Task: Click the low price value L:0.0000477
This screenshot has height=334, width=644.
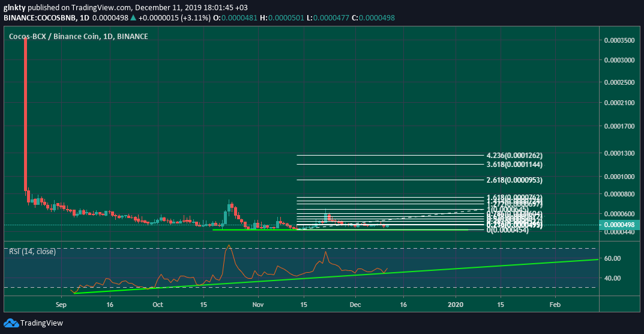Action: [327, 17]
